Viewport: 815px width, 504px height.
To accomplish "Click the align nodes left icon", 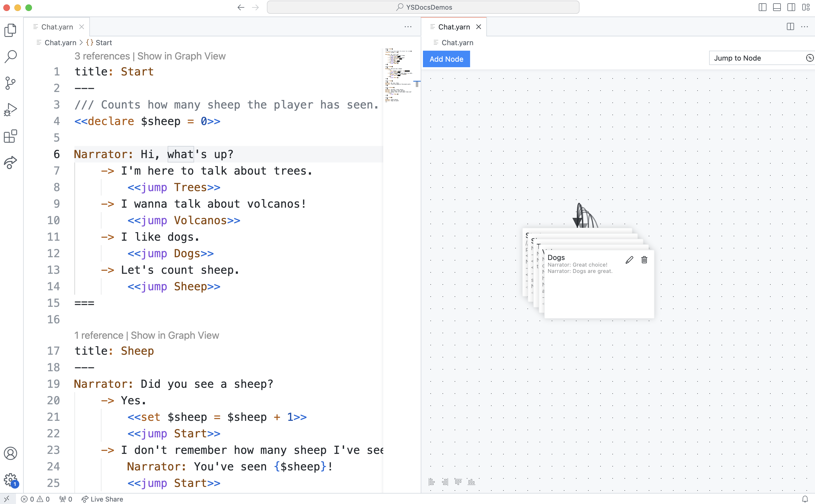I will 432,482.
